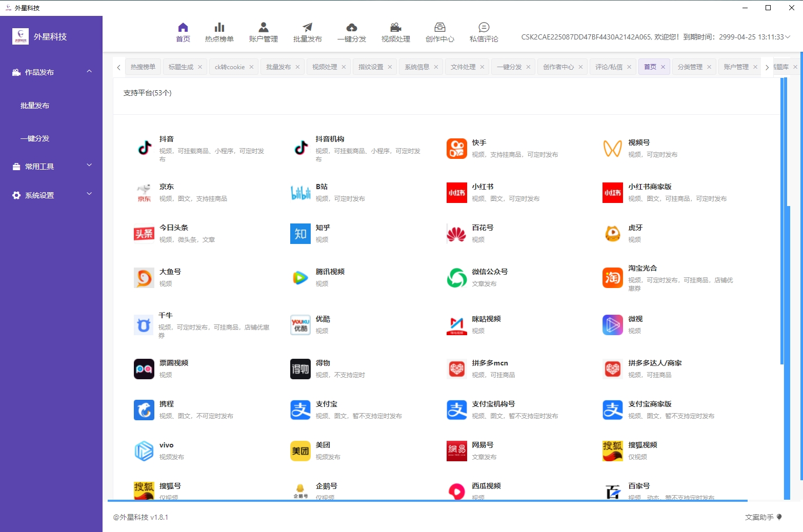Collapse the 作品发布 sidebar section
Viewport: 803px width, 532px height.
(89, 72)
